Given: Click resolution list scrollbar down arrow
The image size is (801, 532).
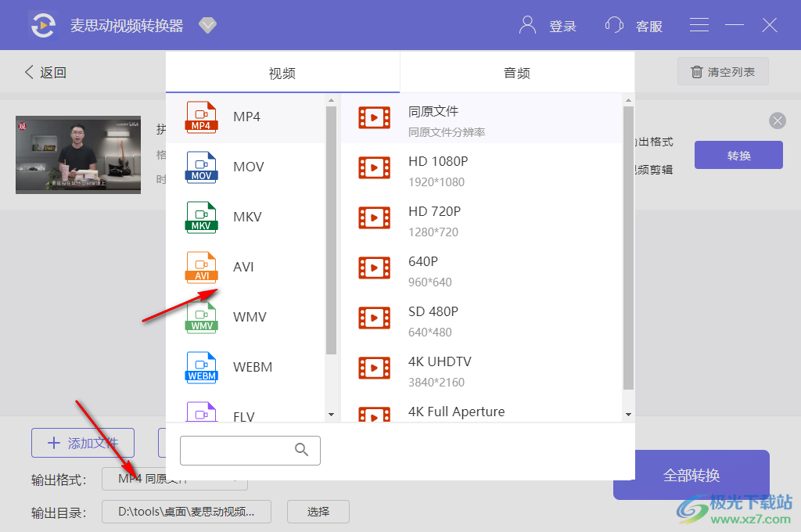Looking at the screenshot, I should pos(628,415).
